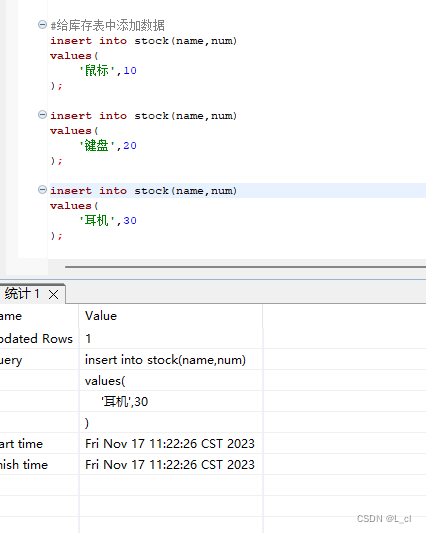
Task: Place cursor on '鼠标',10 line
Action: [108, 71]
